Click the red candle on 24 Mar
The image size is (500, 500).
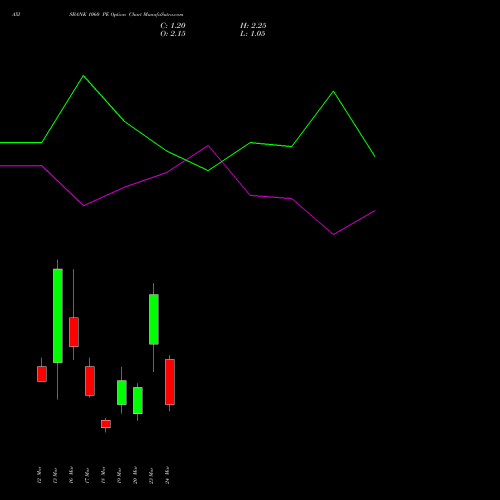point(170,382)
